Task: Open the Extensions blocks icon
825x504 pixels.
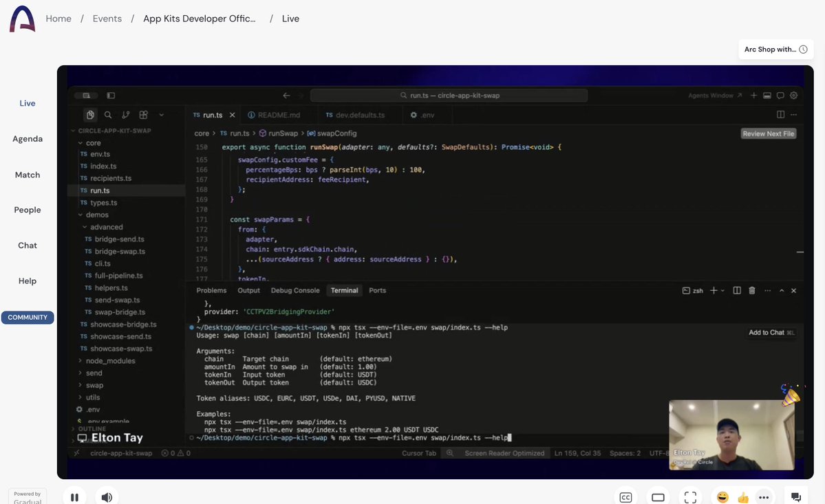Action: pyautogui.click(x=143, y=115)
